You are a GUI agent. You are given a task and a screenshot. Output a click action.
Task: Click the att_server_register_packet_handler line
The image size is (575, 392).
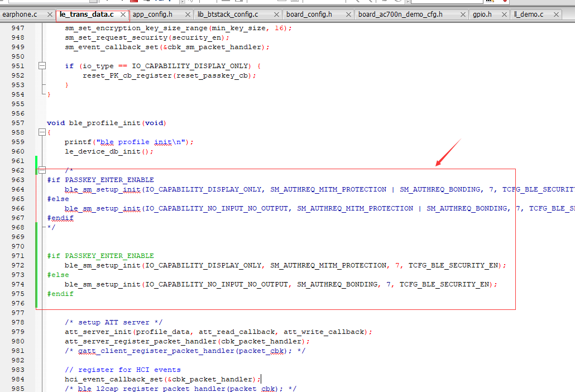click(187, 341)
